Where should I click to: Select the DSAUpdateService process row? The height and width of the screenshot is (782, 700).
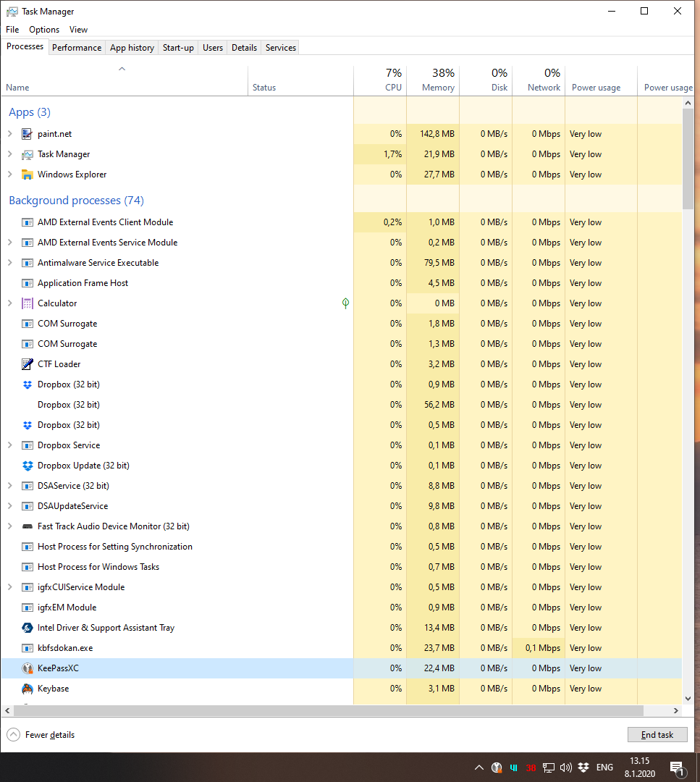point(342,505)
